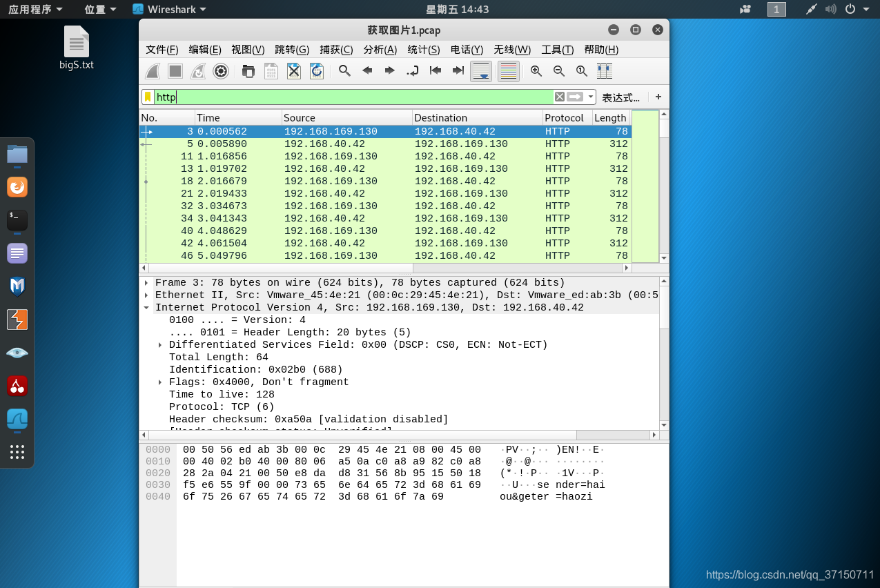Launch Burp Suite from the dock
This screenshot has height=588, width=880.
pos(17,320)
